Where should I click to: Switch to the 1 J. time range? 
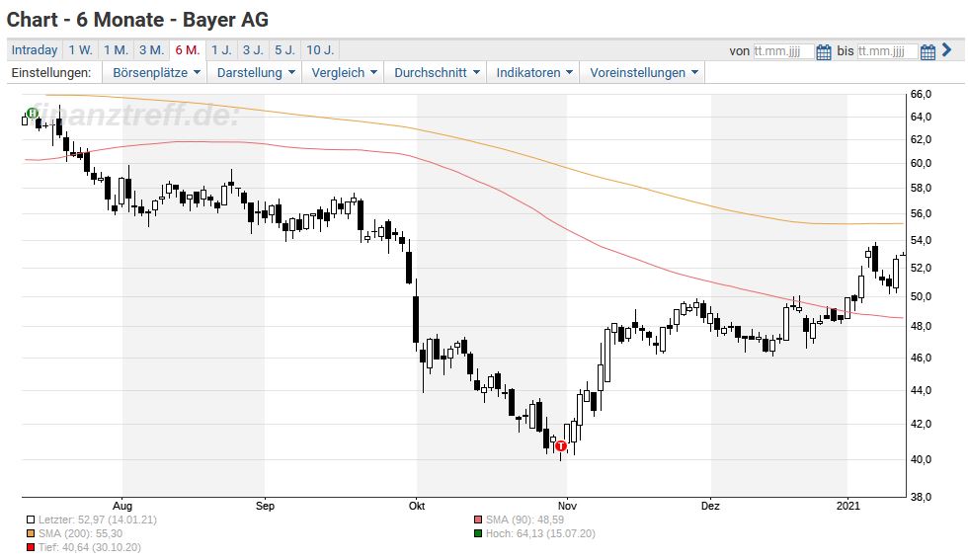click(x=221, y=50)
